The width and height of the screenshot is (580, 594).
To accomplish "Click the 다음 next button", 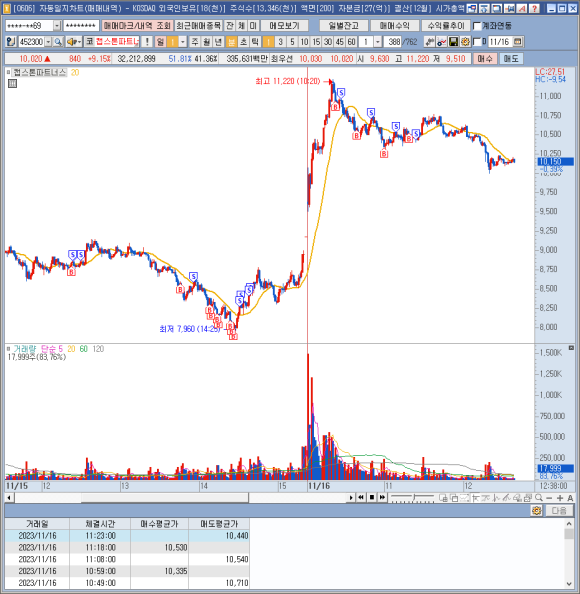I will click(x=559, y=511).
